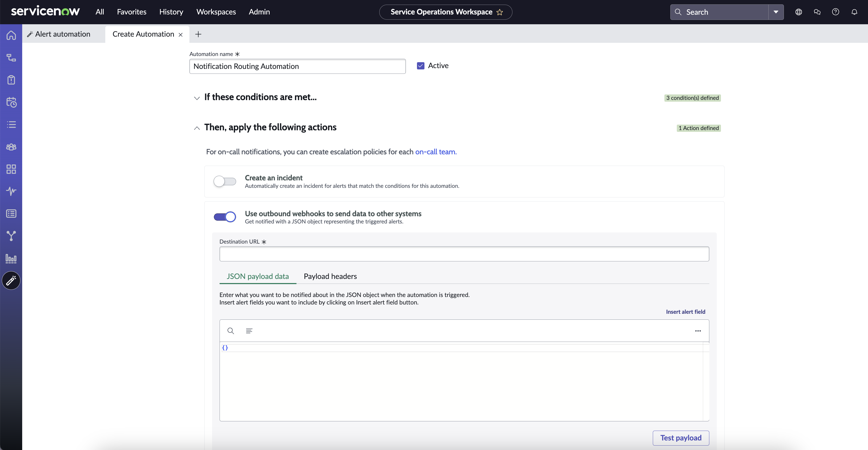Open the chat conversations icon
The image size is (868, 450).
(817, 12)
